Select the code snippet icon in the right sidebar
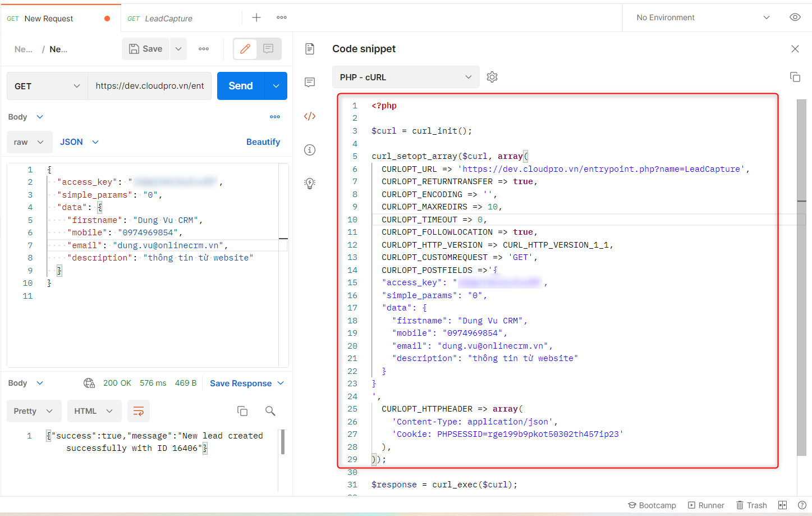812x516 pixels. (x=310, y=116)
